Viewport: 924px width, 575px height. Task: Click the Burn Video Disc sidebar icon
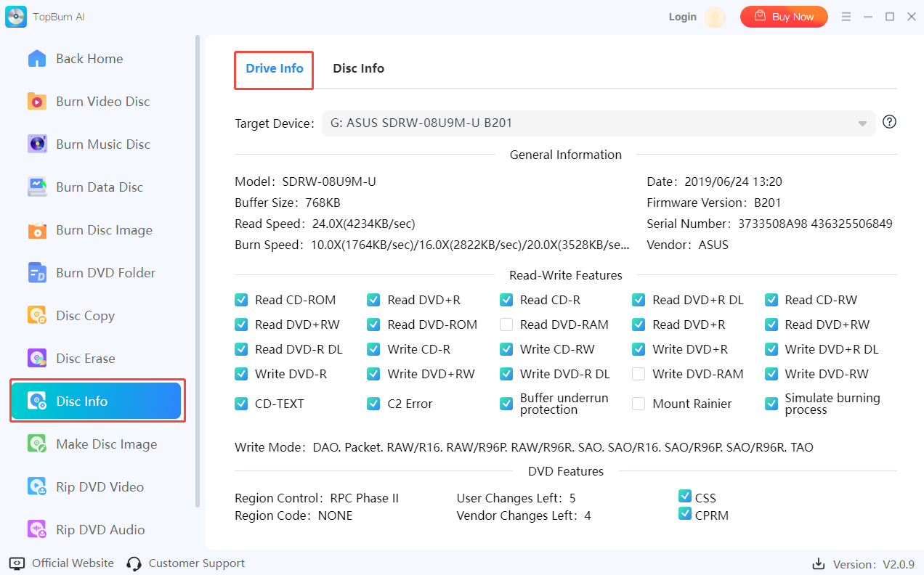coord(37,102)
